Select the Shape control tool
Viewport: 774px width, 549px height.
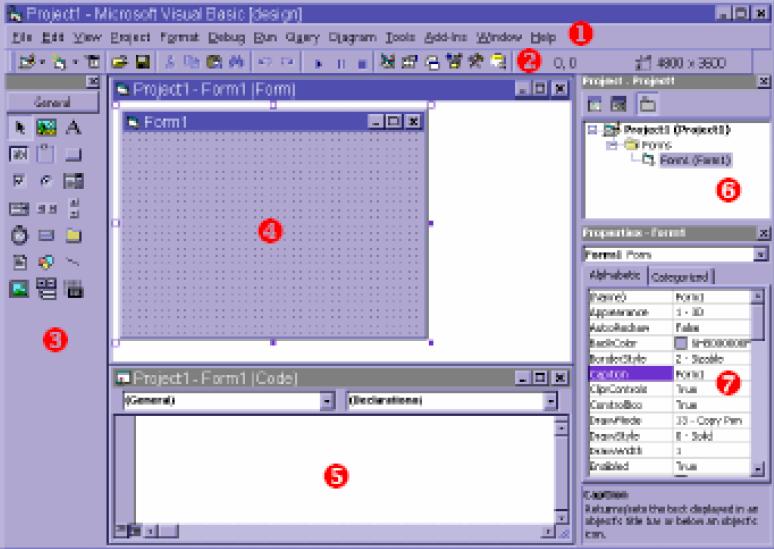tap(46, 262)
